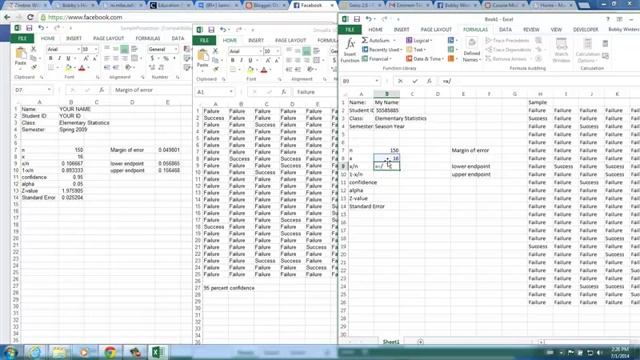Click the Book1 formula bar input
The image size is (640, 360).
[539, 81]
